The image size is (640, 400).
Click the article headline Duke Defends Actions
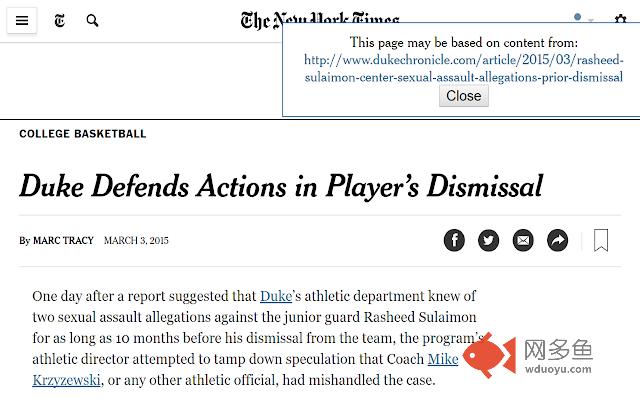281,187
